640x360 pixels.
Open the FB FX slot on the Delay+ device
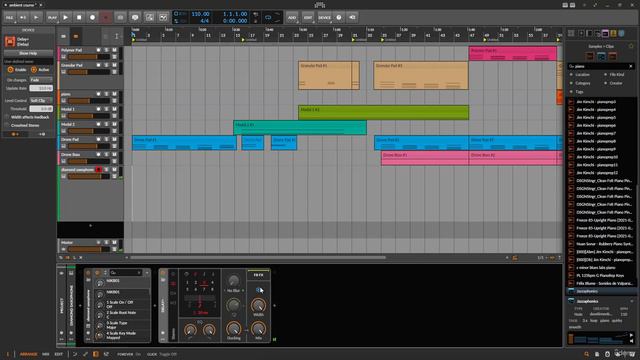pyautogui.click(x=258, y=275)
